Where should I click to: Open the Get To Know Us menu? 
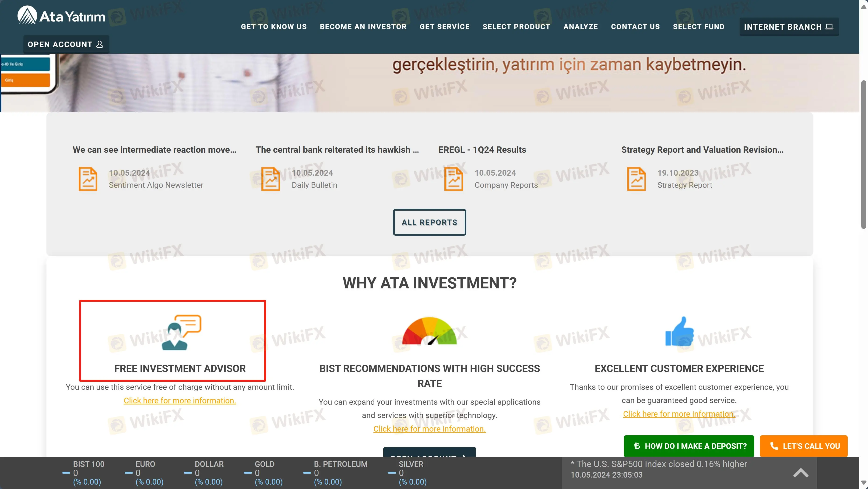(274, 27)
